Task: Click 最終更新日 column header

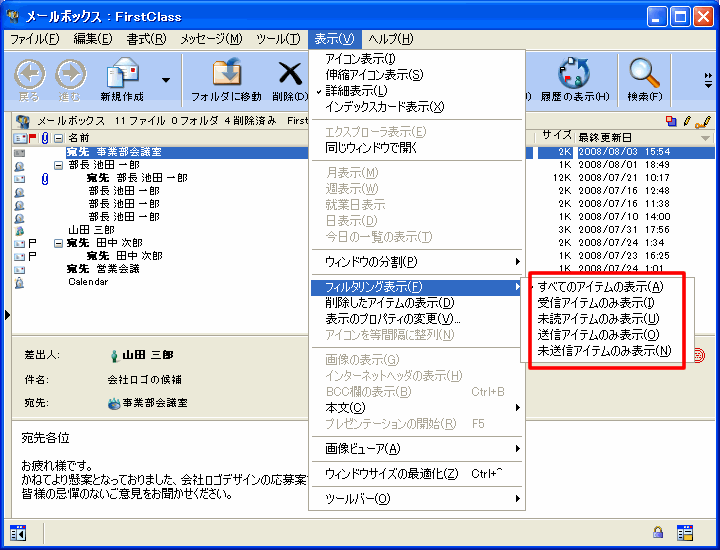Action: pyautogui.click(x=606, y=137)
